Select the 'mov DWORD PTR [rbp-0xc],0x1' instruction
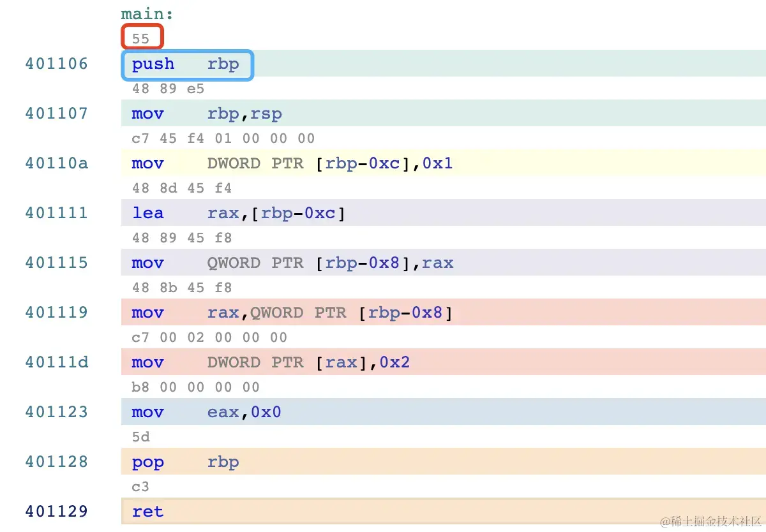The image size is (766, 532). tap(292, 163)
